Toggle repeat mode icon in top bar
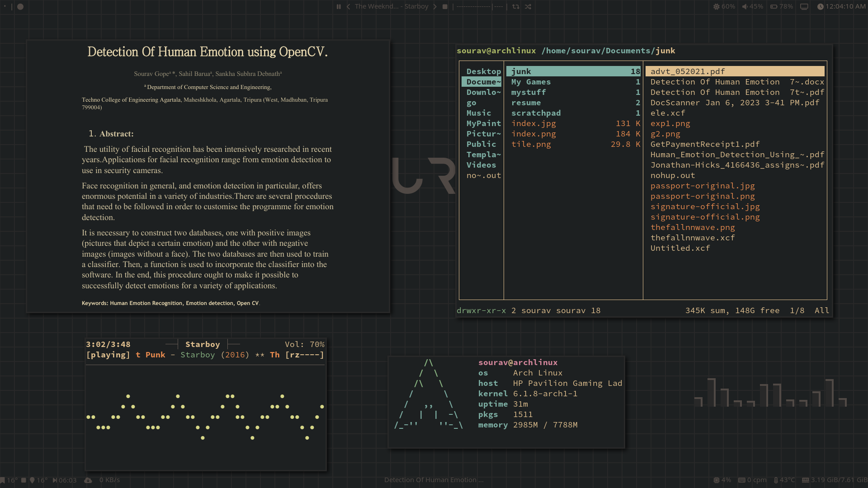The height and width of the screenshot is (488, 868). coord(515,6)
